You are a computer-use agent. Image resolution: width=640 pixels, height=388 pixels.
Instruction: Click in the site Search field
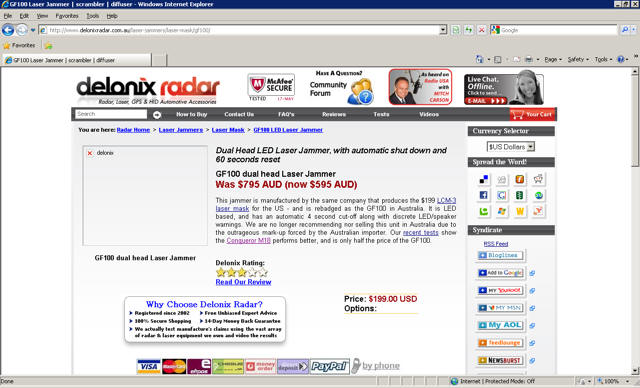(x=111, y=114)
